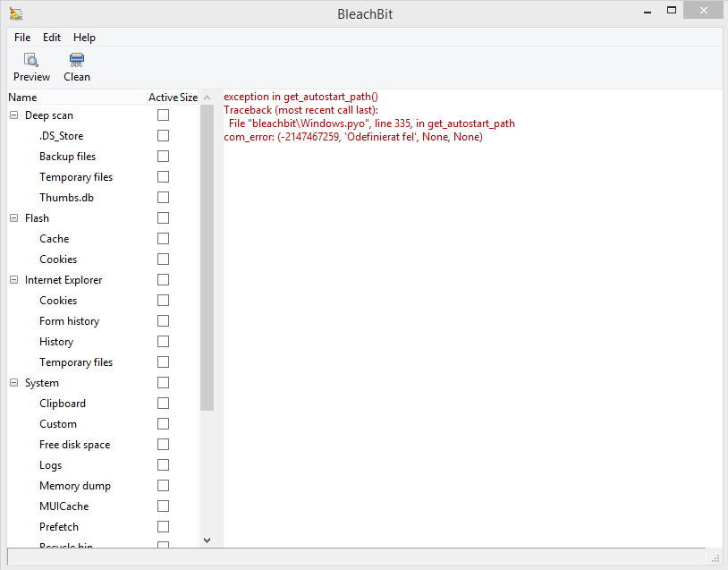
Task: Enable the Memory dump cleaner
Action: pyautogui.click(x=163, y=485)
